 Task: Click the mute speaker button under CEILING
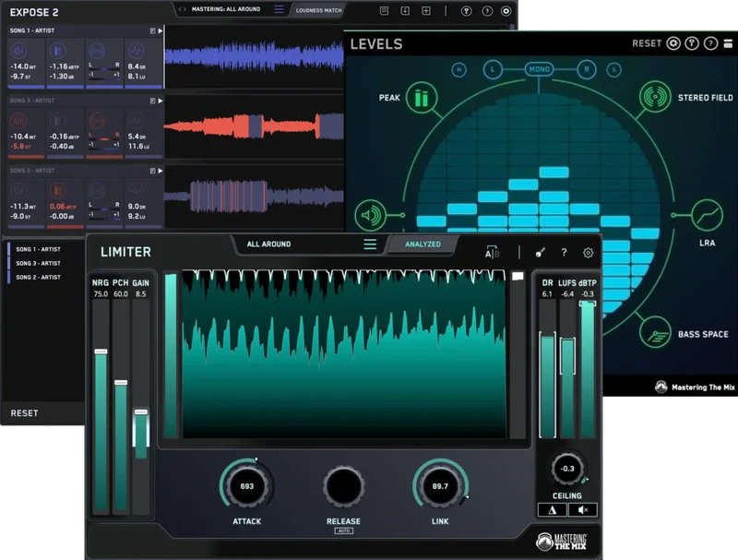(583, 509)
